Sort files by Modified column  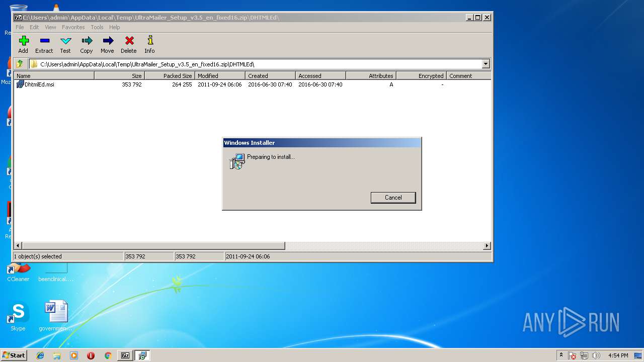(x=220, y=76)
